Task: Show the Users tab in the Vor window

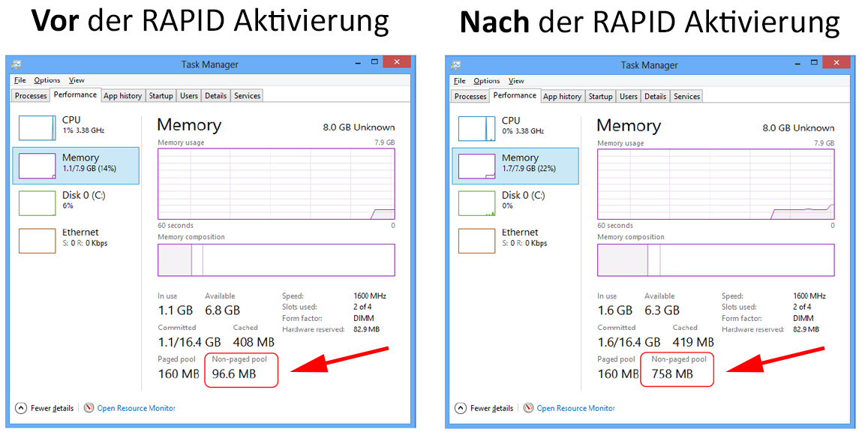Action: pyautogui.click(x=189, y=96)
